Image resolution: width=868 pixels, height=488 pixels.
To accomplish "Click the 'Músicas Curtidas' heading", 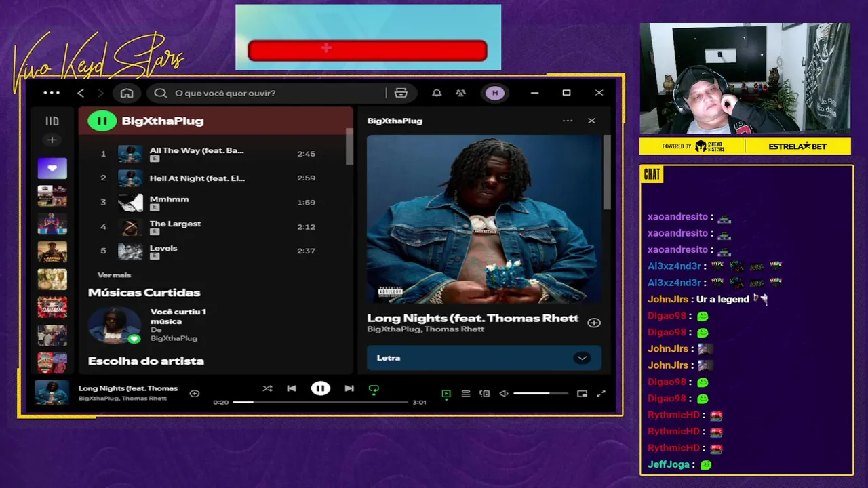I will point(144,293).
